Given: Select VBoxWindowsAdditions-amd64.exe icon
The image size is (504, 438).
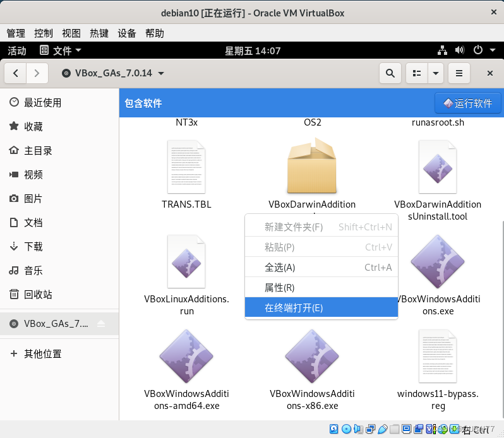Looking at the screenshot, I should 186,357.
